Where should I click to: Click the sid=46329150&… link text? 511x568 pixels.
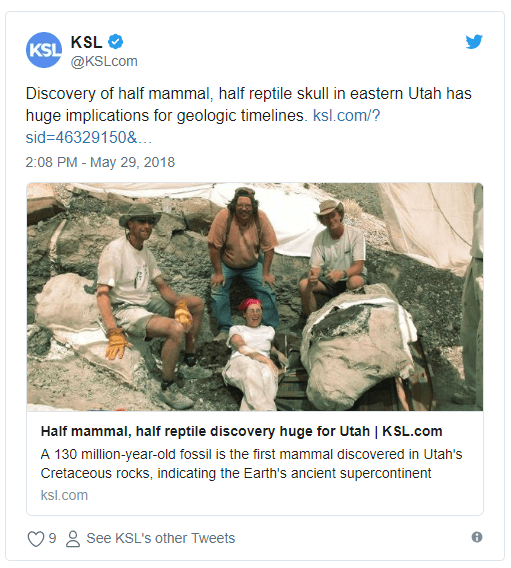pyautogui.click(x=89, y=138)
